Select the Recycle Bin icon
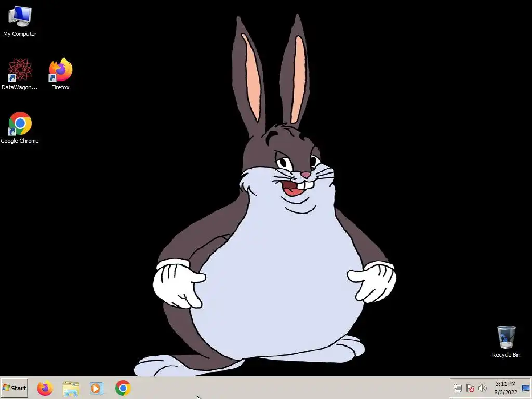The width and height of the screenshot is (532, 399). click(506, 341)
